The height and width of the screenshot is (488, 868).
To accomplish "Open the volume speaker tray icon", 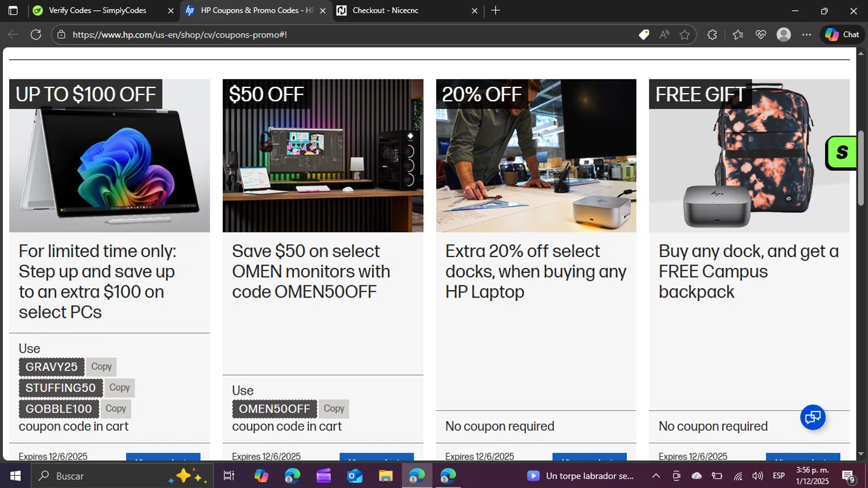I will [758, 476].
